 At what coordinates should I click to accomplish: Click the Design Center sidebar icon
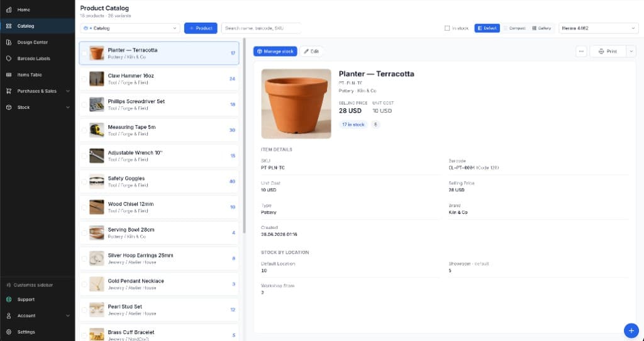[x=9, y=42]
